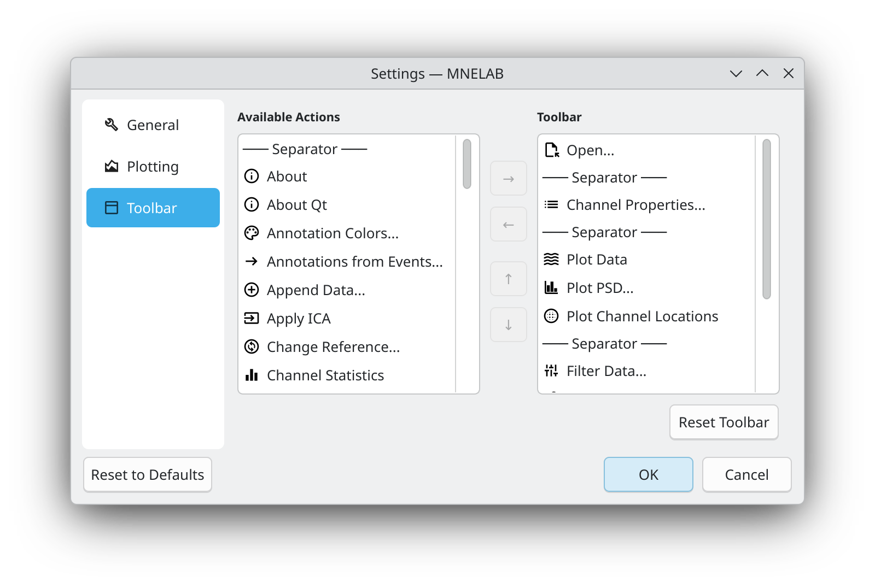Select the Open... text in Toolbar list

(591, 150)
